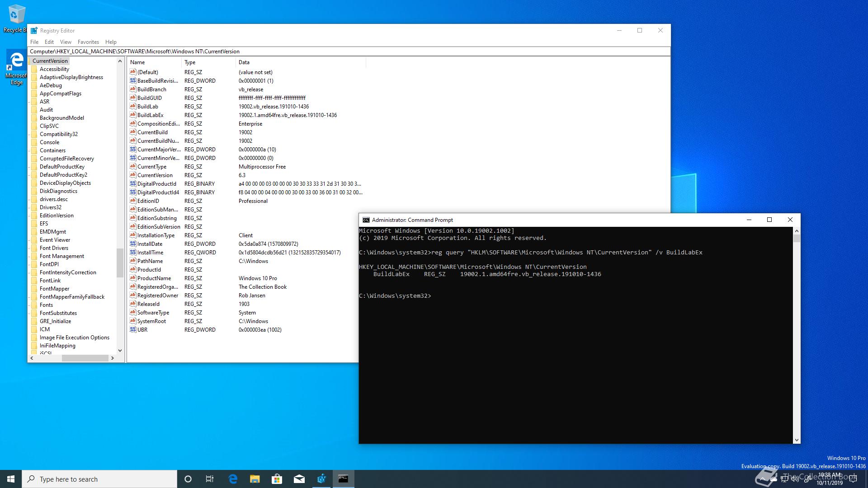
Task: Select the InstallationType value name
Action: coord(156,235)
